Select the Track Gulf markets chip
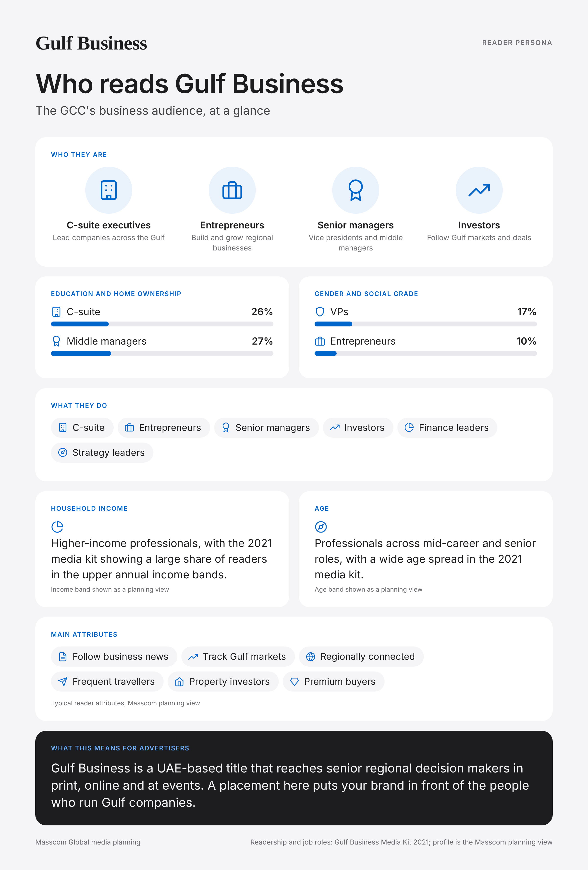 238,657
